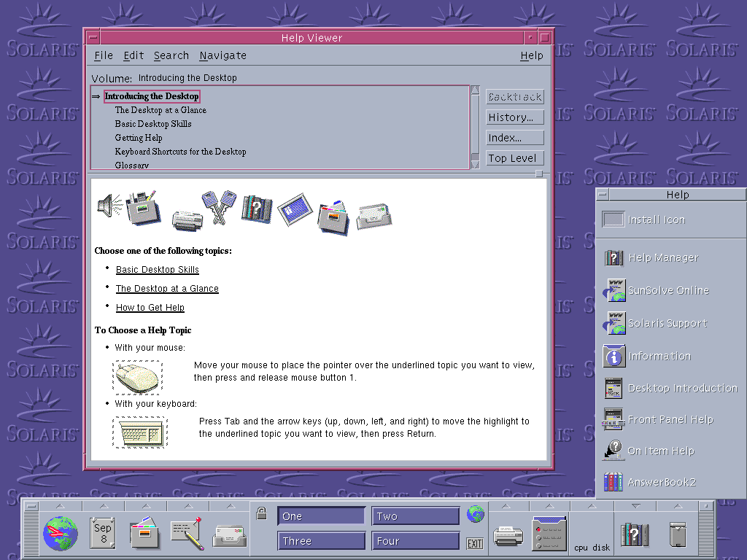The width and height of the screenshot is (747, 560).
Task: Open the Text Note pencil icon
Action: (x=187, y=533)
